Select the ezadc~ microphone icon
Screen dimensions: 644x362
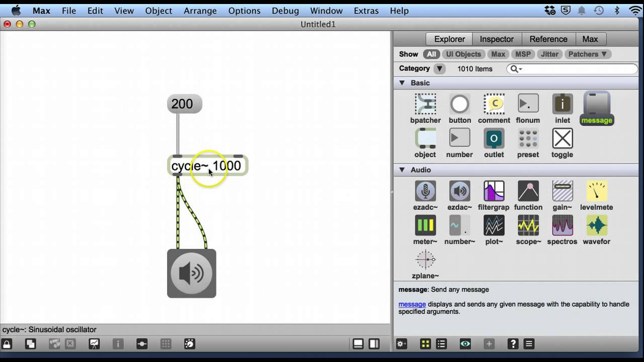(x=426, y=191)
